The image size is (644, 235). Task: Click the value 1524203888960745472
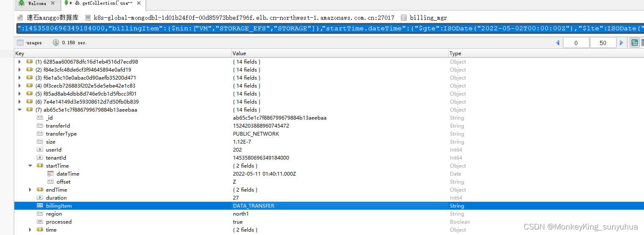pos(261,126)
